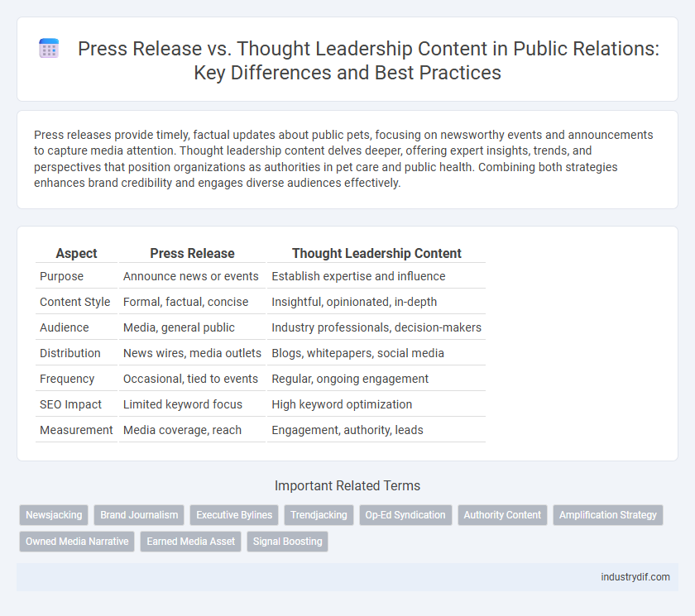Click the Amplification Strategy tag

coord(607,515)
